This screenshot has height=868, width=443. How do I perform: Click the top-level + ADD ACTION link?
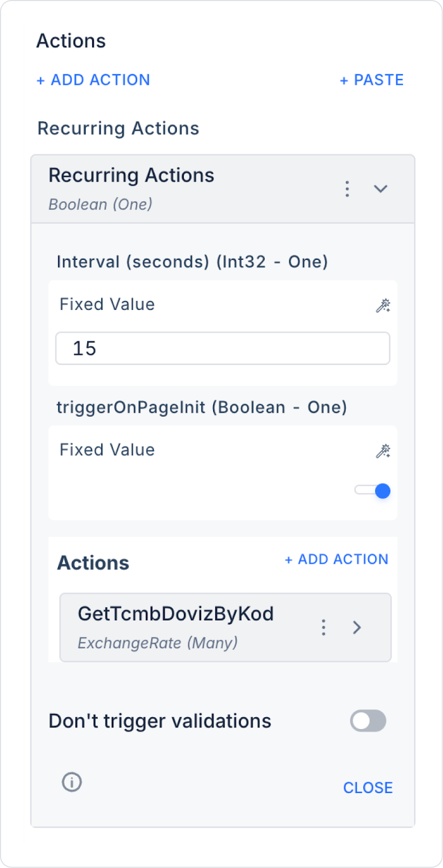click(93, 80)
